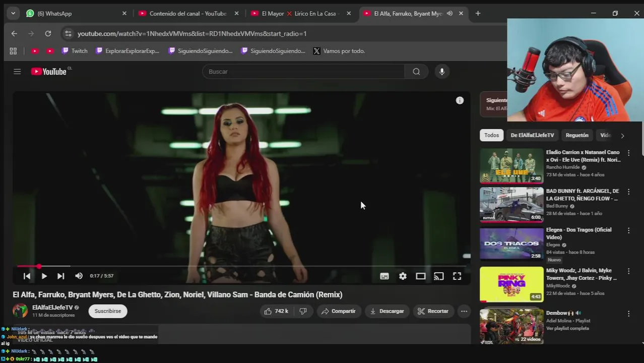Open Elegea Dos Tragos thumbnail
The image size is (644, 363).
tap(511, 243)
